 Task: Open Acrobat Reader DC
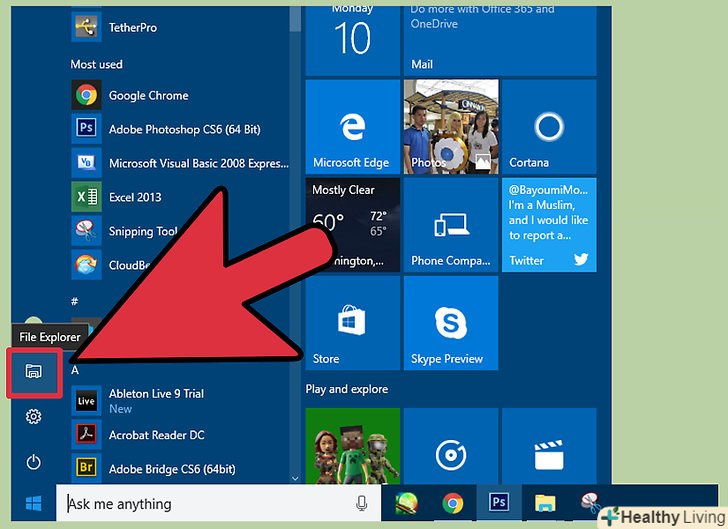(x=155, y=435)
